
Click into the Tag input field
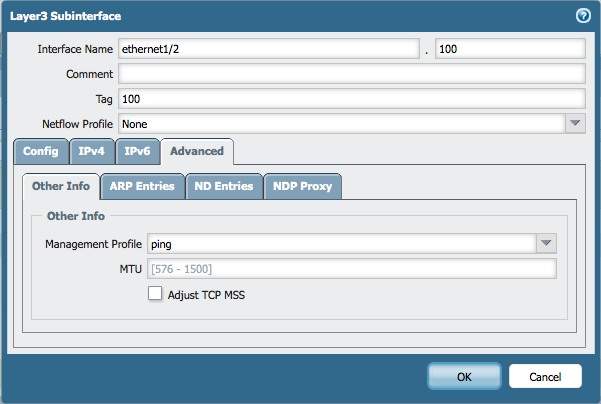pyautogui.click(x=351, y=98)
